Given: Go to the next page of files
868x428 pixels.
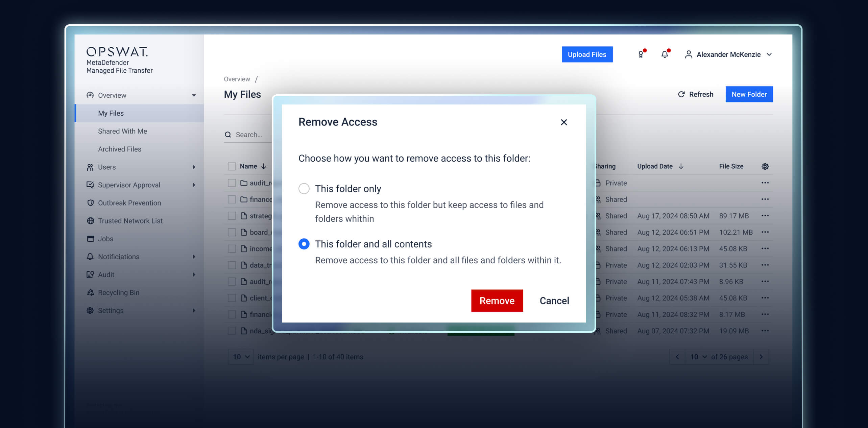Looking at the screenshot, I should pos(761,357).
